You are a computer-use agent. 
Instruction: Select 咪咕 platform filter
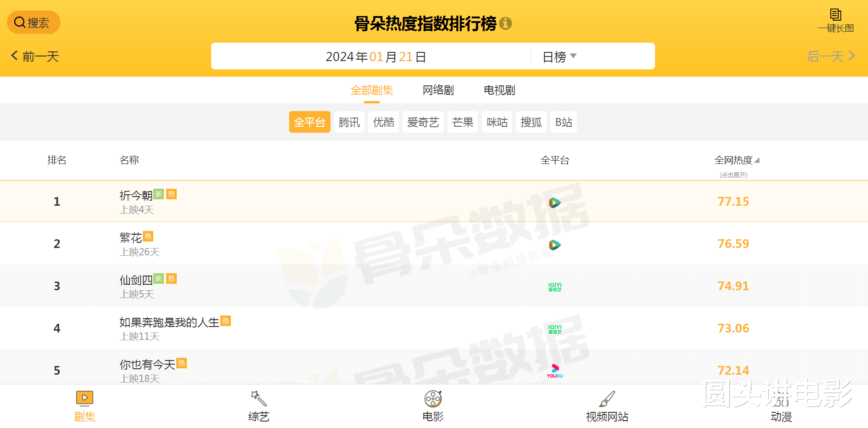point(497,122)
